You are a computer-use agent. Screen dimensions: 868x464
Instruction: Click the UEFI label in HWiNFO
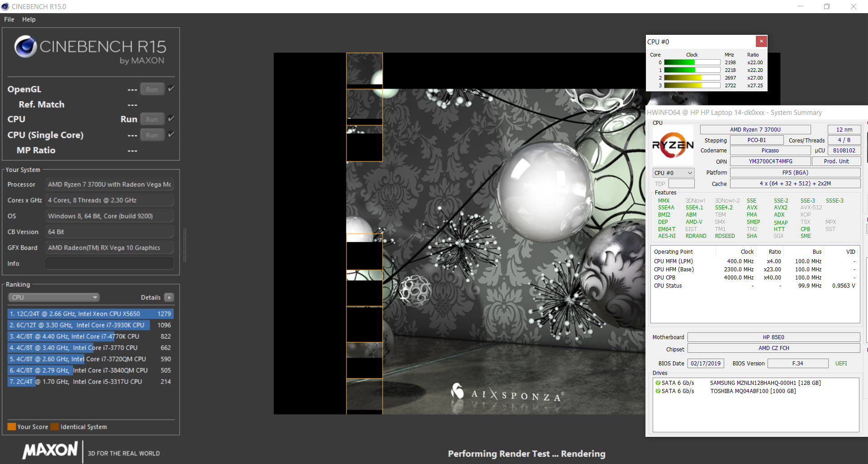click(841, 364)
